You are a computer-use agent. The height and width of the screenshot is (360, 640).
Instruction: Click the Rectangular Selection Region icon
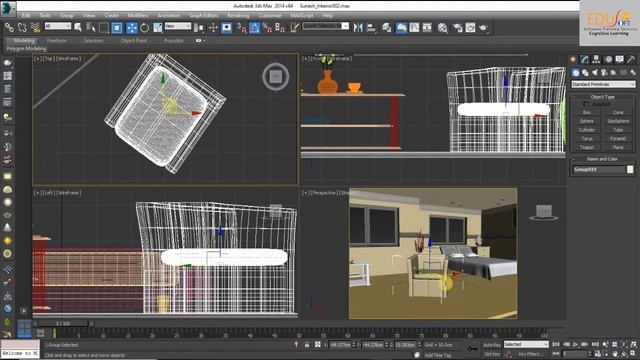tap(104, 27)
